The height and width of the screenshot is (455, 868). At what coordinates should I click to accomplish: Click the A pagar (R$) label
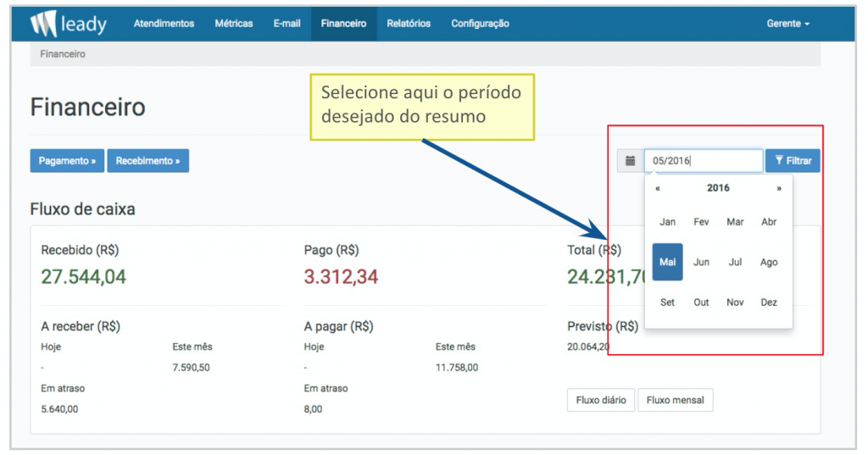pos(339,326)
